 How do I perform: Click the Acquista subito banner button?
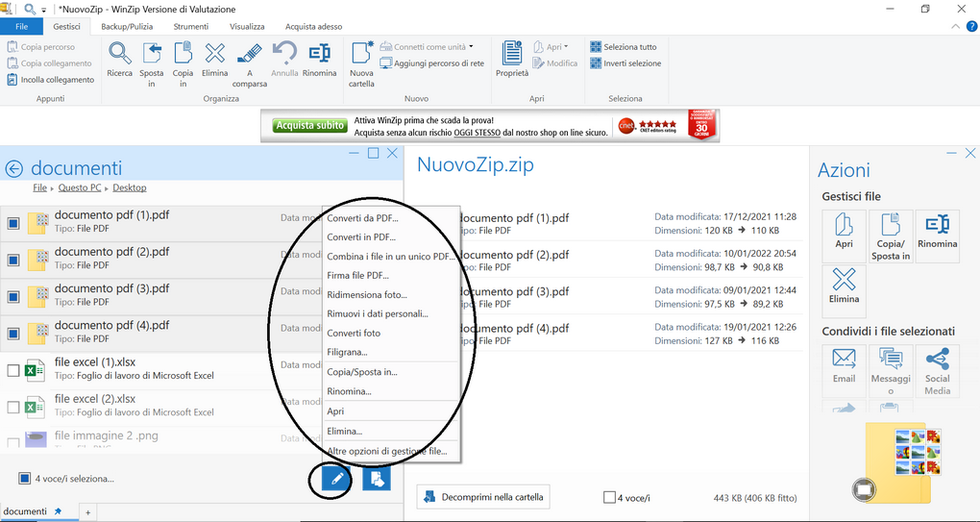coord(309,125)
